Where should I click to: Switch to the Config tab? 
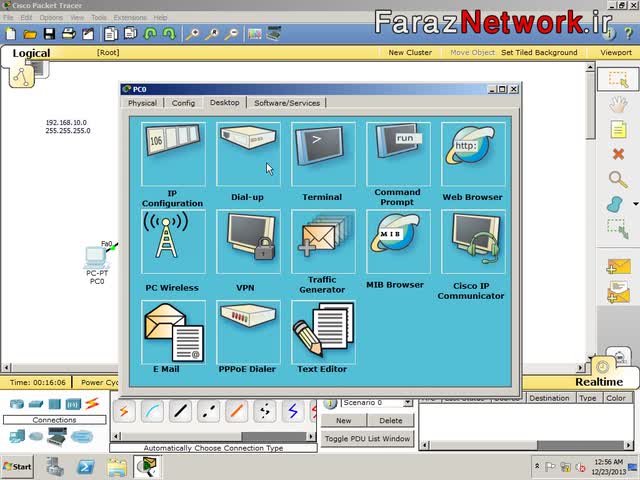point(183,103)
